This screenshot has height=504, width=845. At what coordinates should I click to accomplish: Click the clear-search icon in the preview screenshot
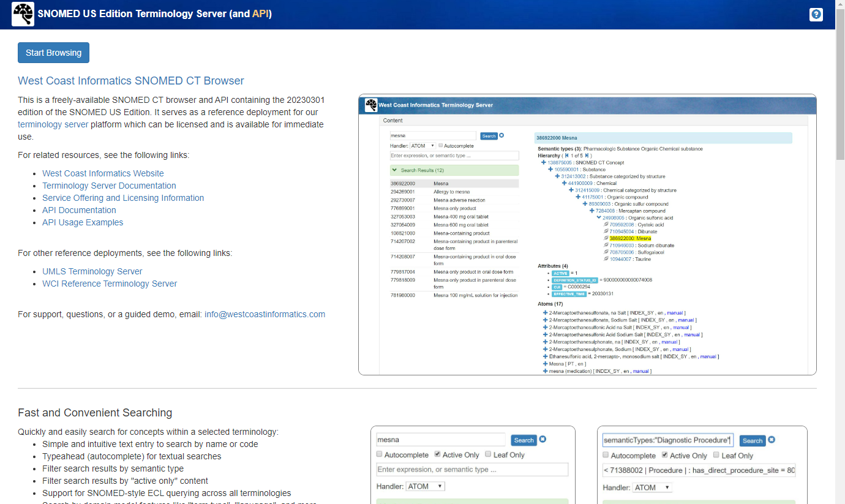pos(501,136)
